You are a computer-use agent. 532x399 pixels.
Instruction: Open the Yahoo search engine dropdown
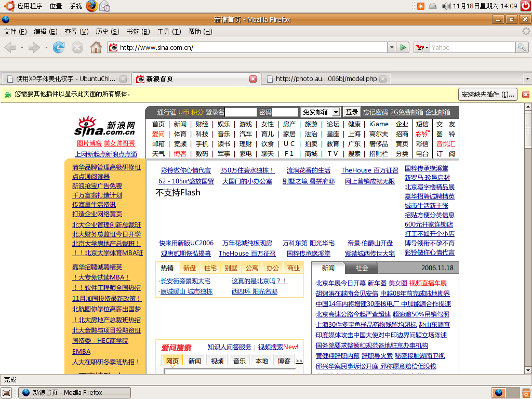coord(422,47)
